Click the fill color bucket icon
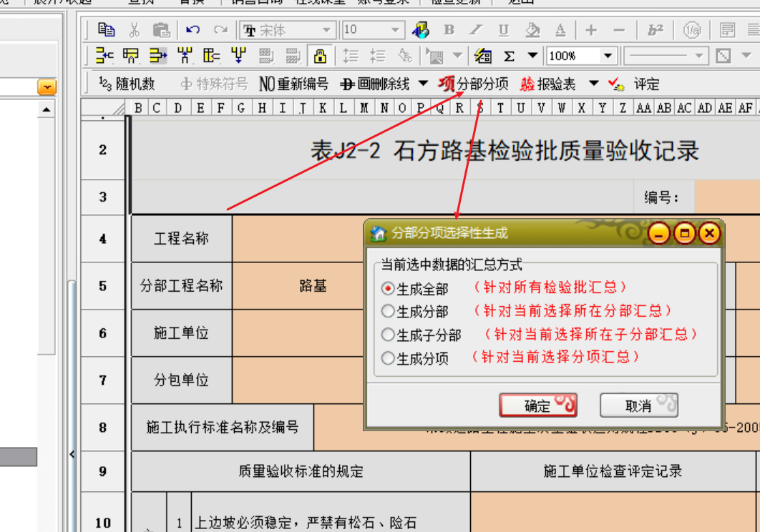This screenshot has width=760, height=532. 532,30
